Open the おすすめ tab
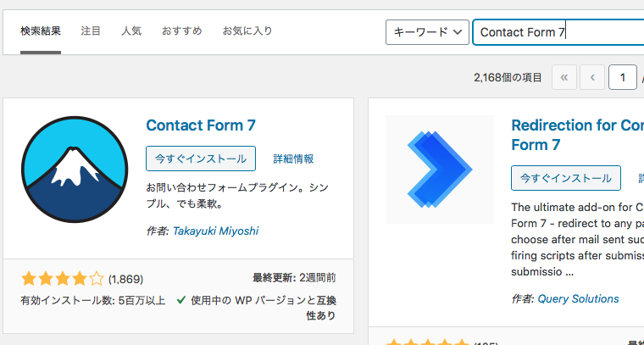Image resolution: width=644 pixels, height=345 pixels. pyautogui.click(x=182, y=31)
